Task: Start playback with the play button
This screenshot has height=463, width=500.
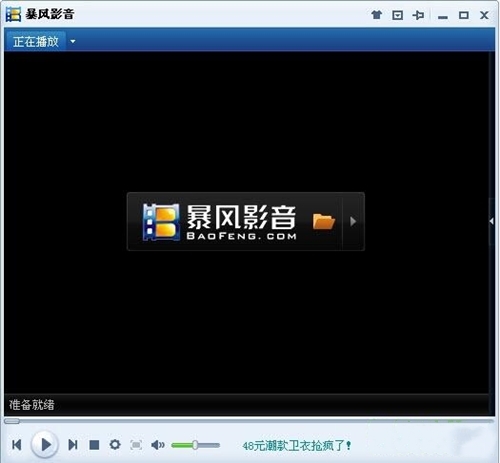Action: [45, 444]
